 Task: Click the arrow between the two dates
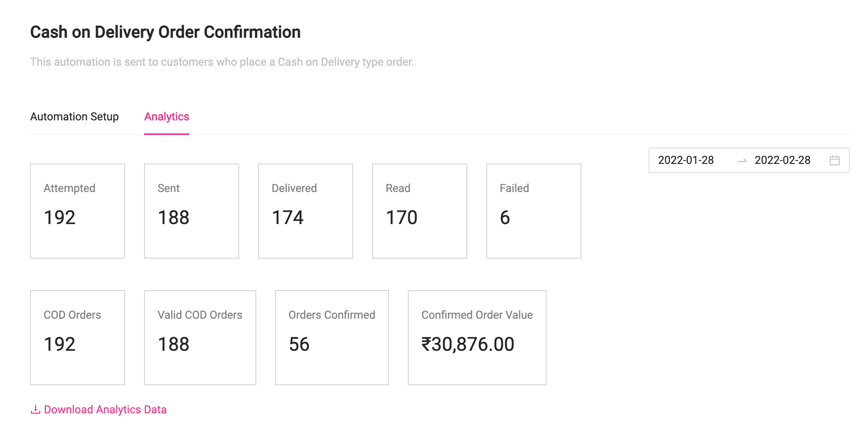coord(742,160)
